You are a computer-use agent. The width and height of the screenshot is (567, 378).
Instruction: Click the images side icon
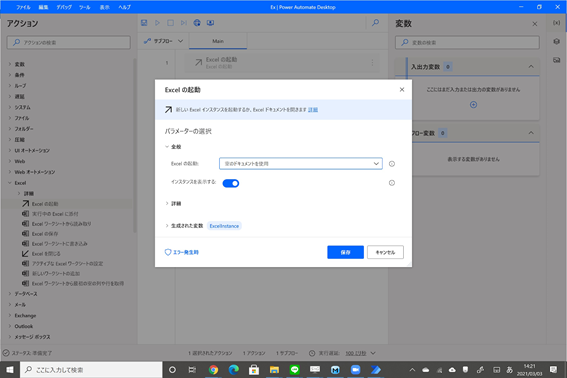pyautogui.click(x=557, y=60)
